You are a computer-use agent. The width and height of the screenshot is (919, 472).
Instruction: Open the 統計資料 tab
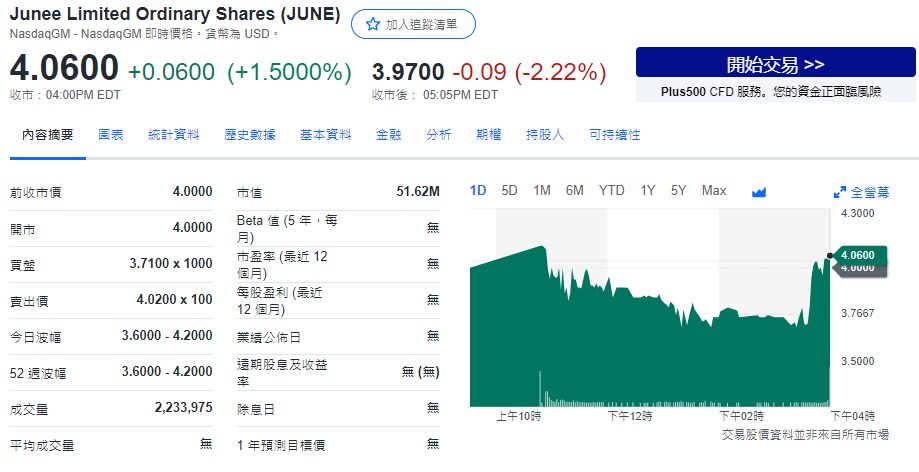tap(174, 134)
